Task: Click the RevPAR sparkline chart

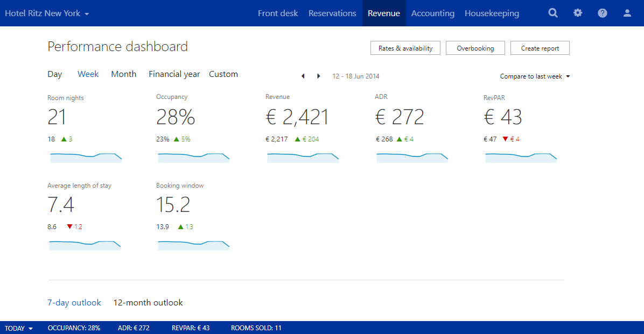Action: [521, 158]
